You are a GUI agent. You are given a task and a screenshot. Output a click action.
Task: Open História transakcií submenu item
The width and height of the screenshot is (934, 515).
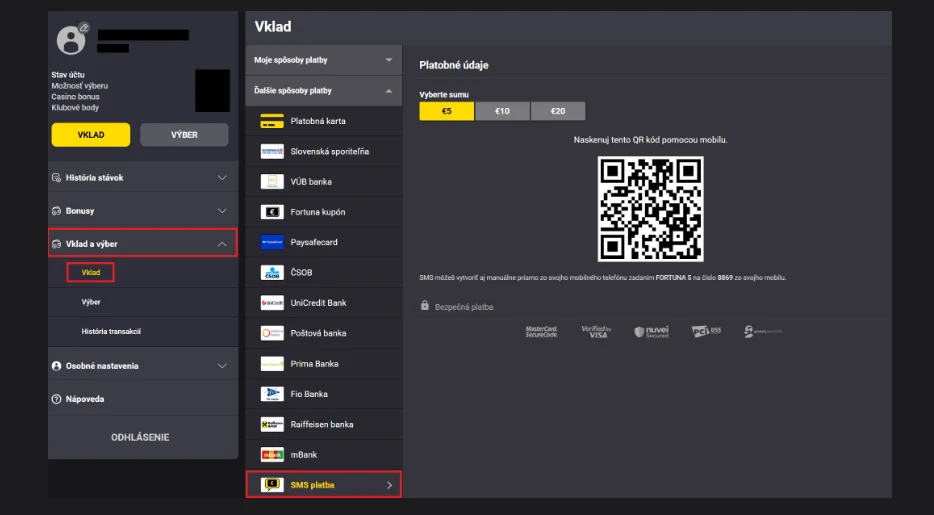(111, 332)
